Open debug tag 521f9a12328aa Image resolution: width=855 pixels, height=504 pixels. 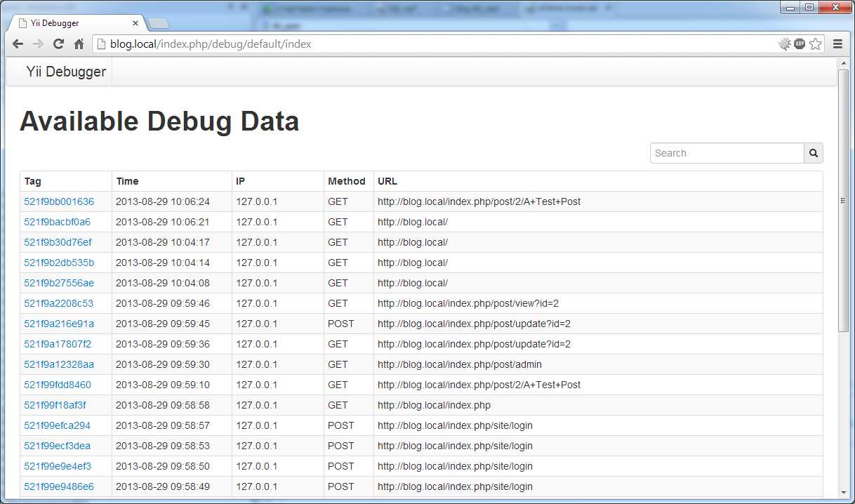59,364
